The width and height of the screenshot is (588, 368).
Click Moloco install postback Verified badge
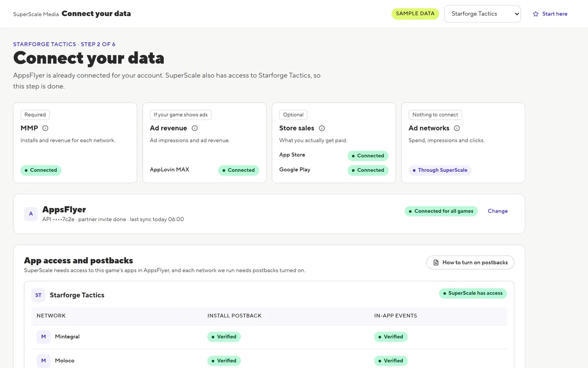pos(224,361)
